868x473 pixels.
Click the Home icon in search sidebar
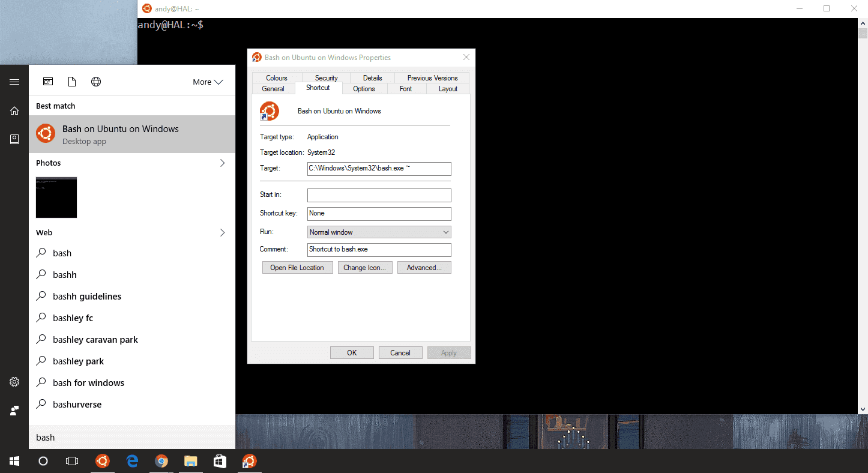tap(14, 110)
